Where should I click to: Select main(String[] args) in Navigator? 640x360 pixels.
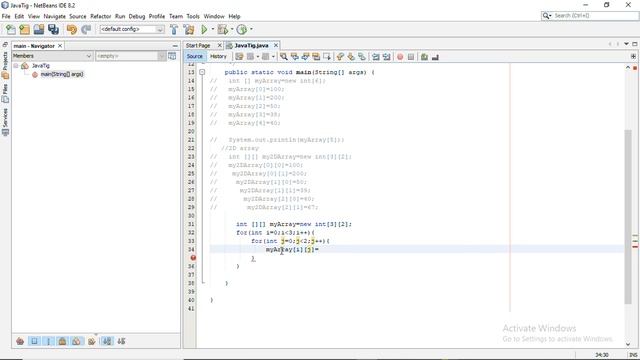click(62, 74)
